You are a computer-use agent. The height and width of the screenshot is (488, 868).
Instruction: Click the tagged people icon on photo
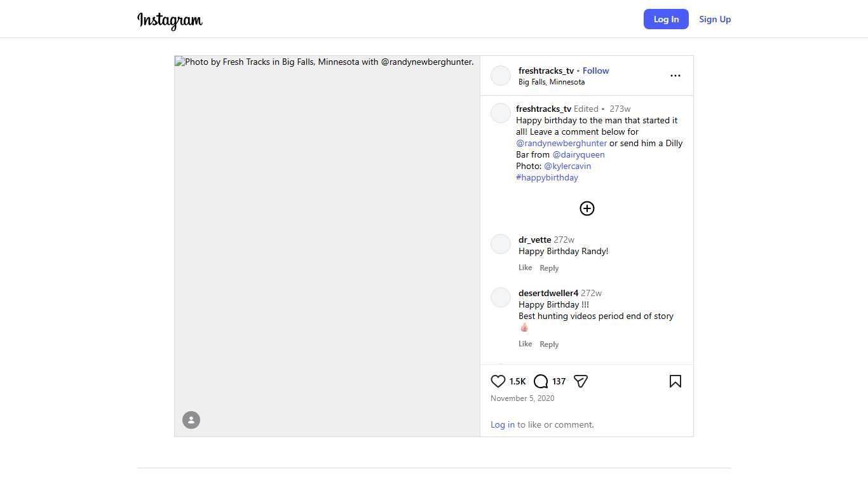pyautogui.click(x=191, y=420)
